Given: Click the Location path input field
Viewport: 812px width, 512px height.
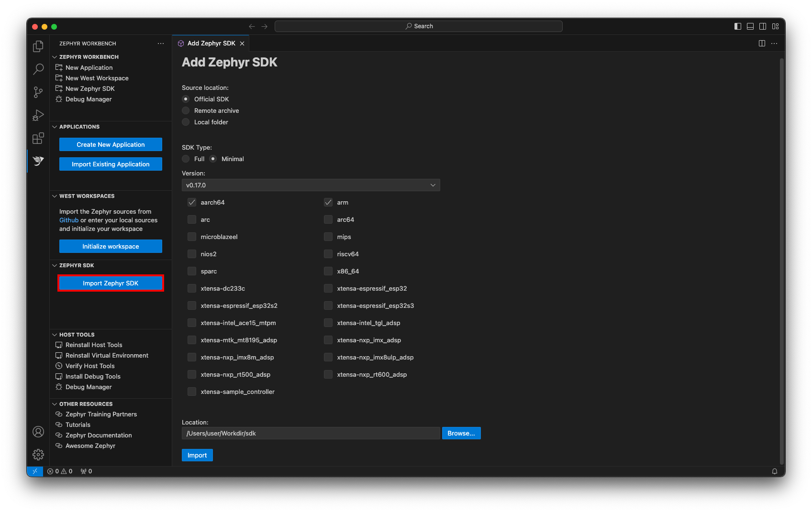Looking at the screenshot, I should click(x=311, y=433).
